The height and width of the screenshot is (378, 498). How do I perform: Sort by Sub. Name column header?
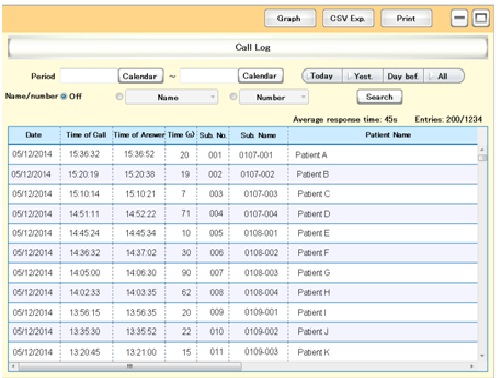point(258,135)
